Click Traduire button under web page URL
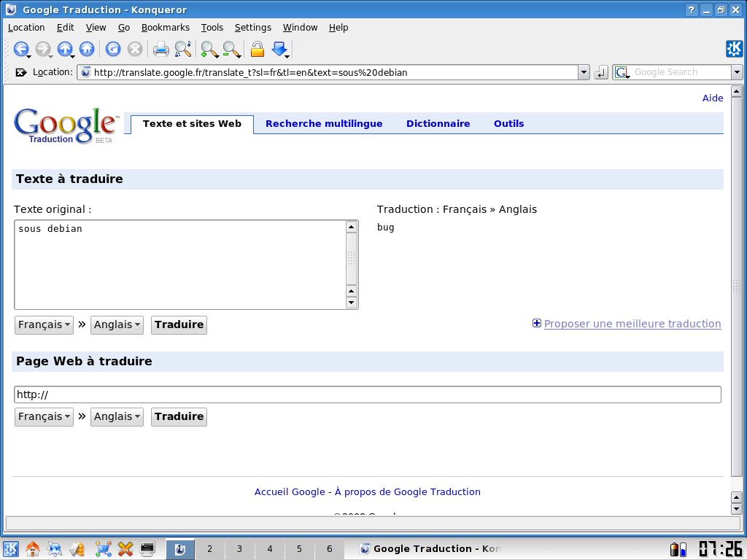Image resolution: width=747 pixels, height=560 pixels. [179, 416]
